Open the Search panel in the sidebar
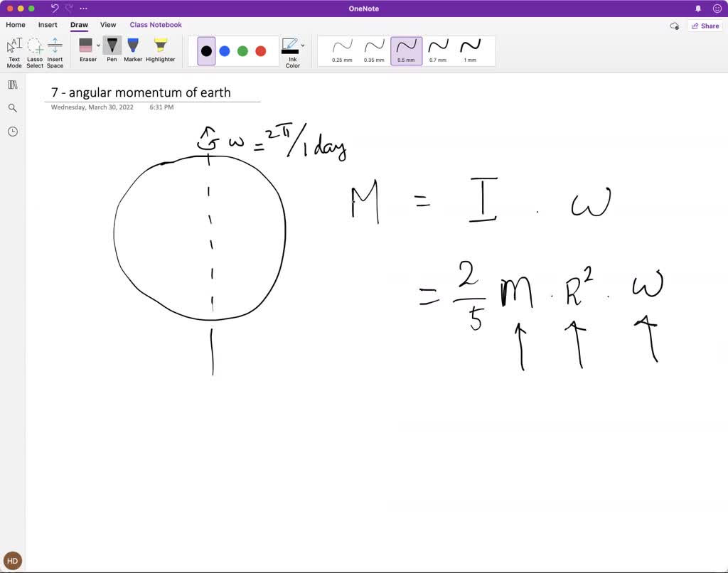 [x=12, y=108]
